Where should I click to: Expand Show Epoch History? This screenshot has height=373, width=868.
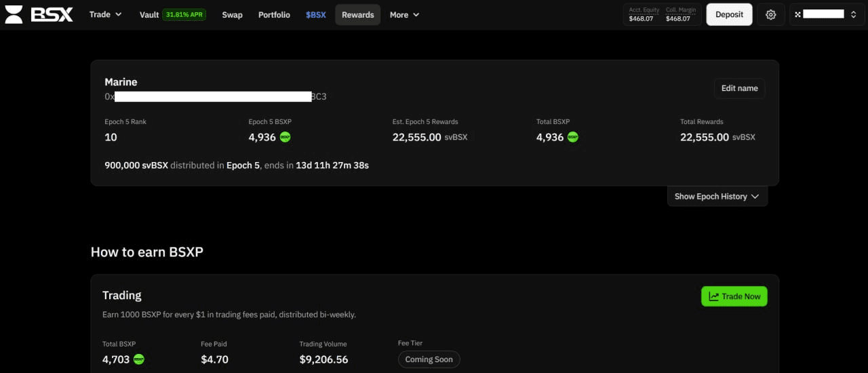point(717,196)
